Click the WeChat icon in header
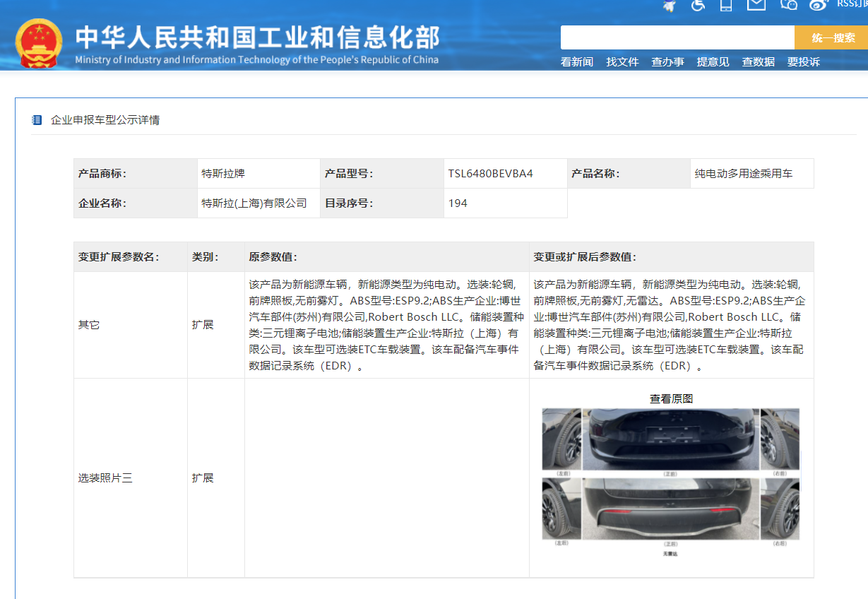The image size is (868, 599). [788, 5]
